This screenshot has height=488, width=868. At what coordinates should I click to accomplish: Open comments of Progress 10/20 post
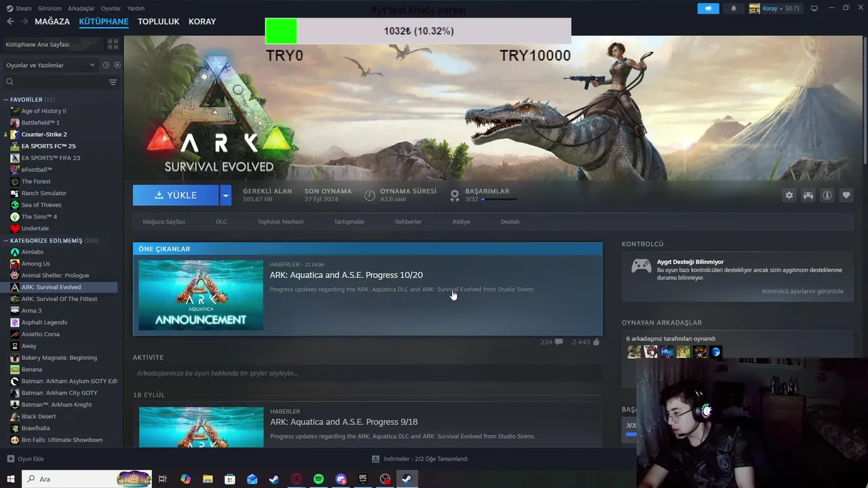(559, 342)
